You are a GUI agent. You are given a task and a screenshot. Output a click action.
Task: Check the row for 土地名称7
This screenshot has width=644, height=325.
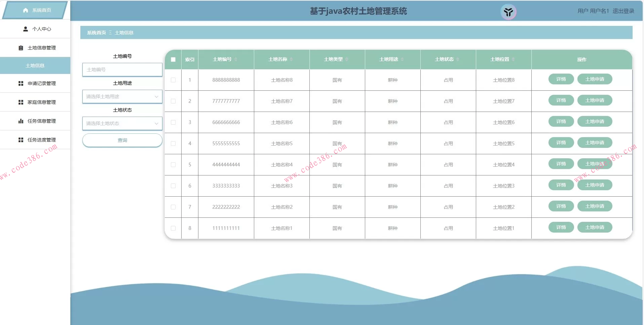click(x=173, y=101)
